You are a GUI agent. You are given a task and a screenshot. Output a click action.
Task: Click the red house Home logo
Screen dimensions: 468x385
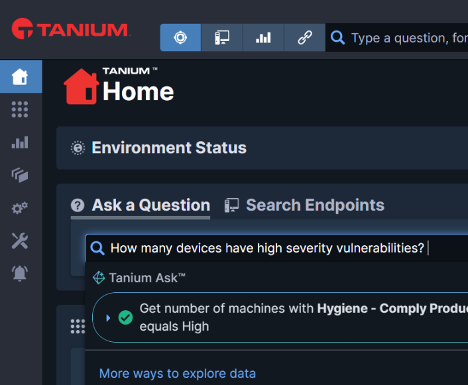pos(81,86)
